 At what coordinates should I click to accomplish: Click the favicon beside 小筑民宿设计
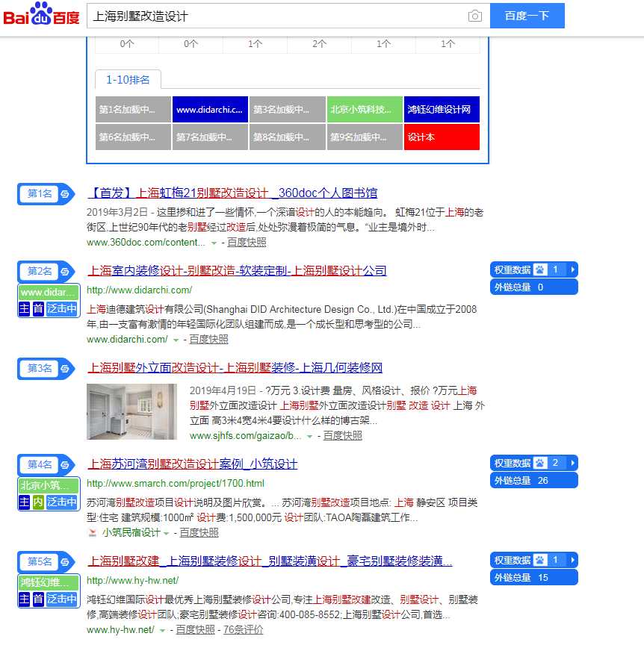(x=93, y=533)
